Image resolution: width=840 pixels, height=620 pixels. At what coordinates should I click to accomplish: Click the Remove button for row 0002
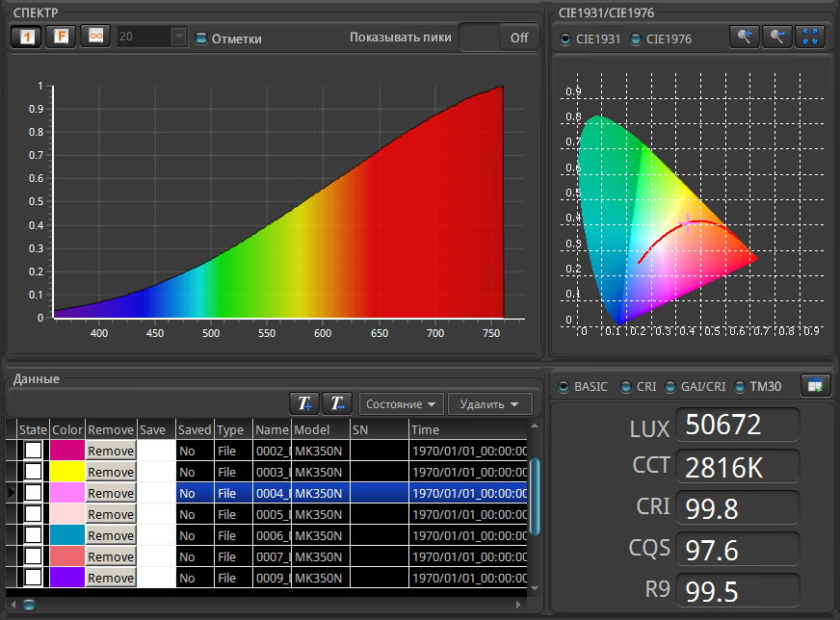111,451
